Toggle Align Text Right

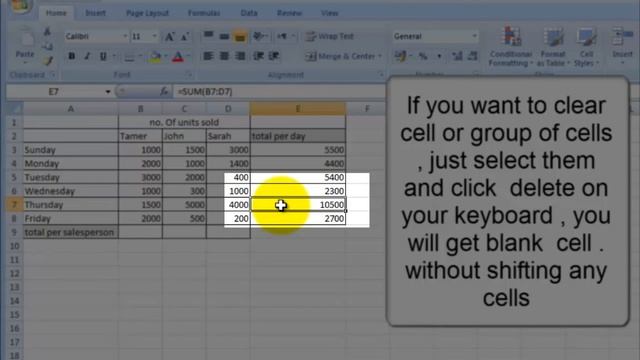point(240,56)
